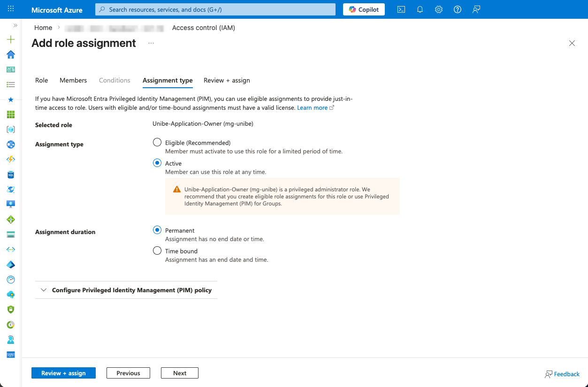Choose the Time bound duration option
Image resolution: width=588 pixels, height=387 pixels.
157,250
